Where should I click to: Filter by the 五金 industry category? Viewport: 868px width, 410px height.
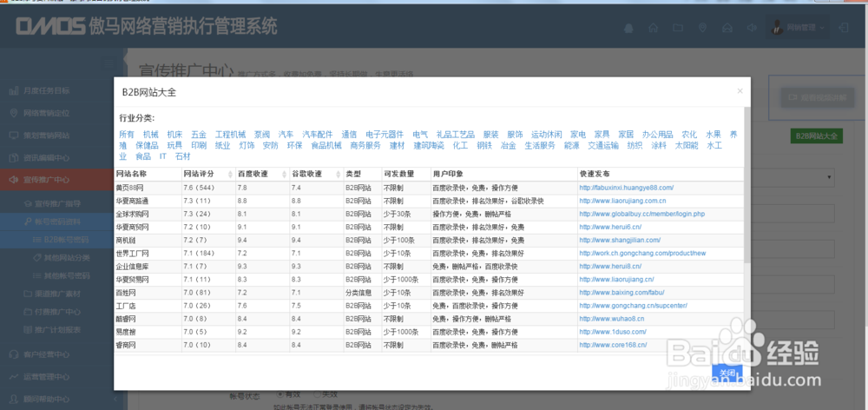point(199,135)
